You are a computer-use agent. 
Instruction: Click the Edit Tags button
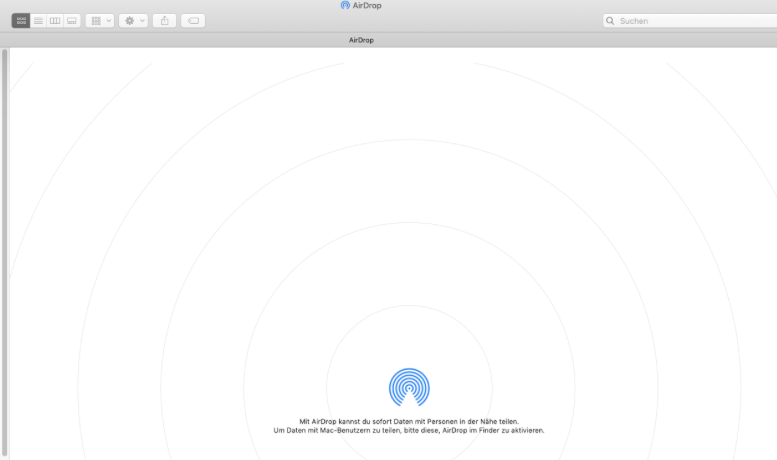coord(193,21)
